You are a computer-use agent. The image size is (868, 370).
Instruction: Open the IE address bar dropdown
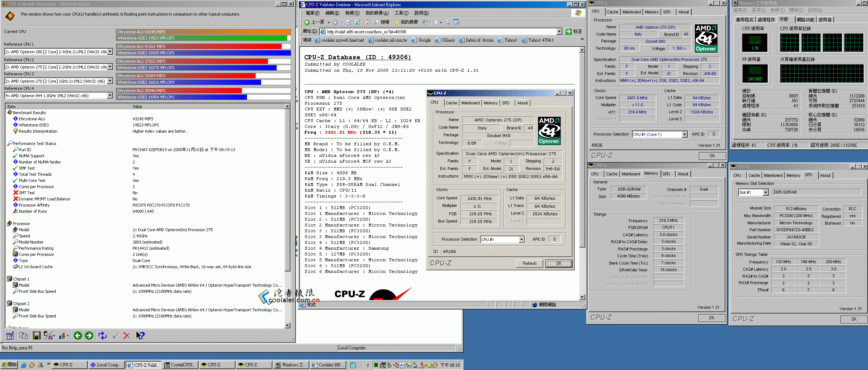tap(559, 32)
